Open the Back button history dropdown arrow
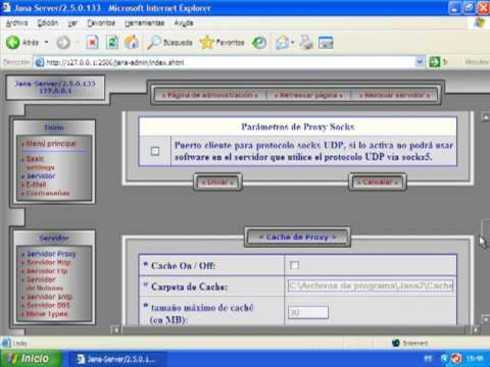This screenshot has width=490, height=367. [46, 43]
